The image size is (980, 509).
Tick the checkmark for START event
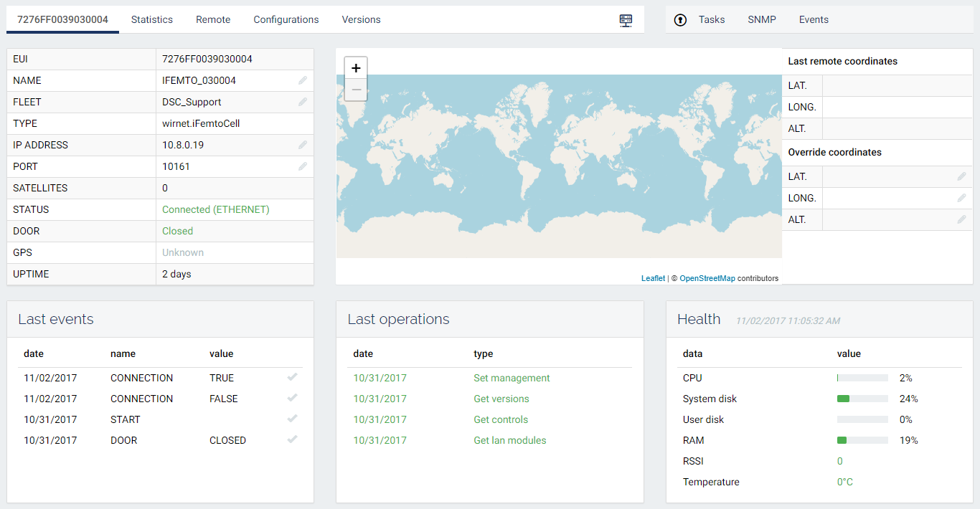[292, 419]
